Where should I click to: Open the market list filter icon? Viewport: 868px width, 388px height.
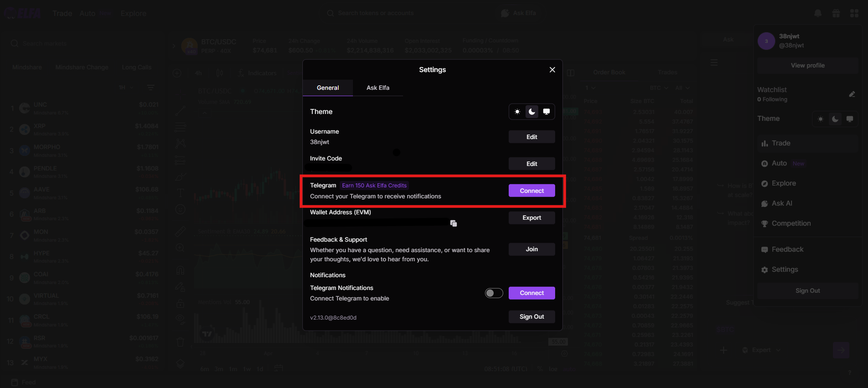tap(151, 87)
